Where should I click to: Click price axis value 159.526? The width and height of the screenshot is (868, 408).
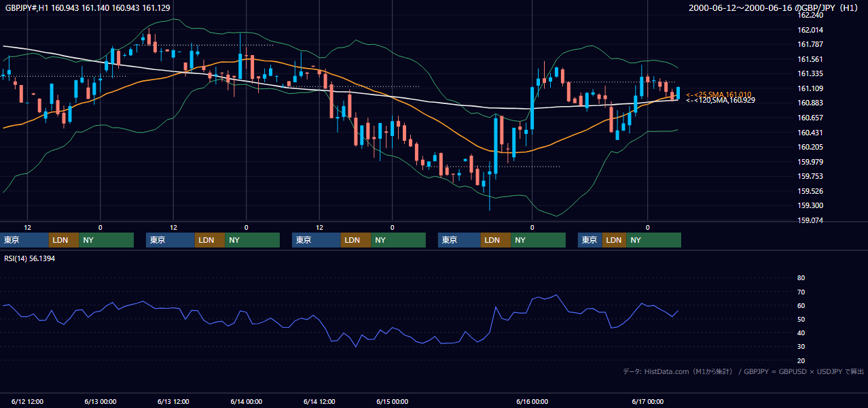point(810,191)
